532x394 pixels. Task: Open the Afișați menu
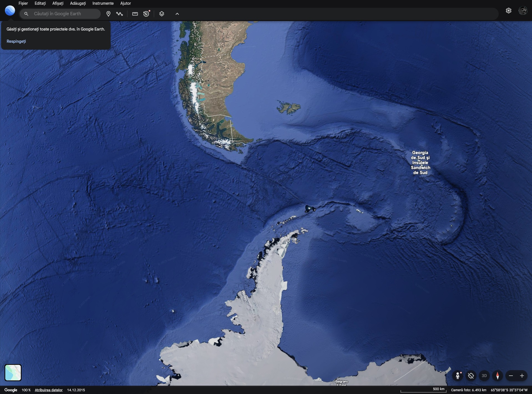[x=58, y=3]
